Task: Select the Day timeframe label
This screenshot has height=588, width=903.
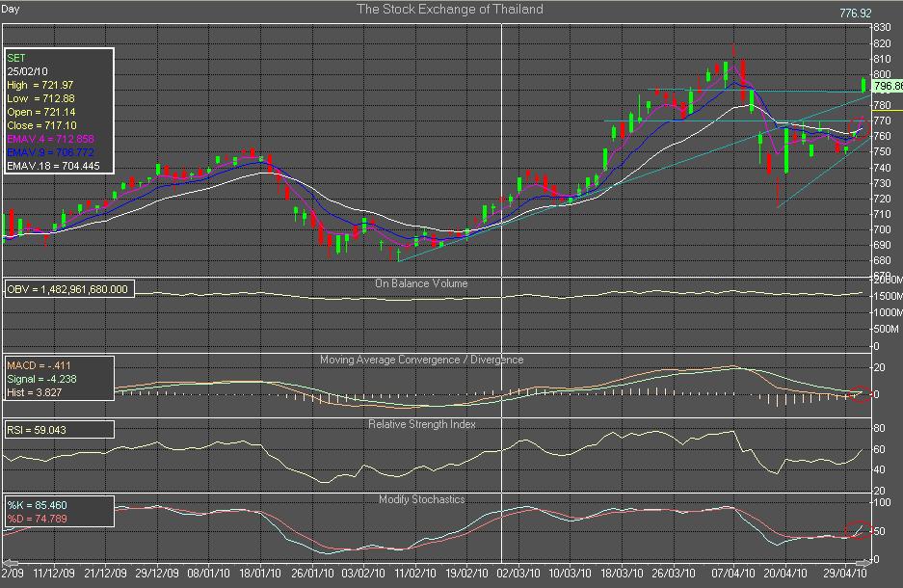Action: (11, 9)
